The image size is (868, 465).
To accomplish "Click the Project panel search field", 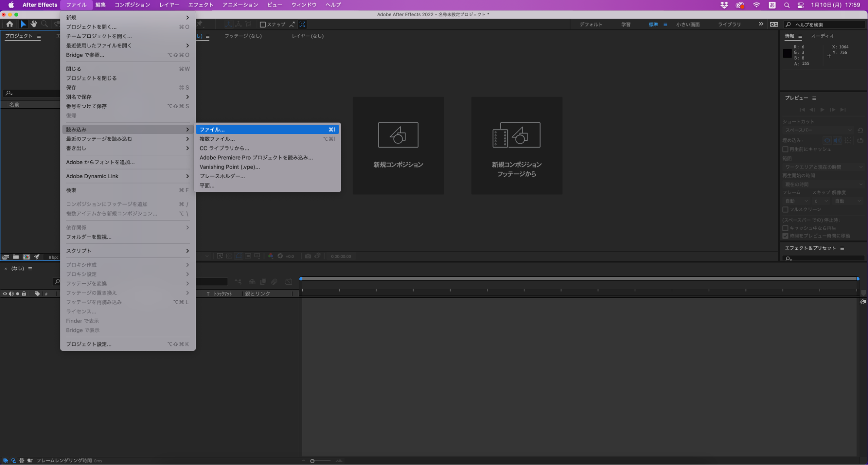I will click(32, 93).
